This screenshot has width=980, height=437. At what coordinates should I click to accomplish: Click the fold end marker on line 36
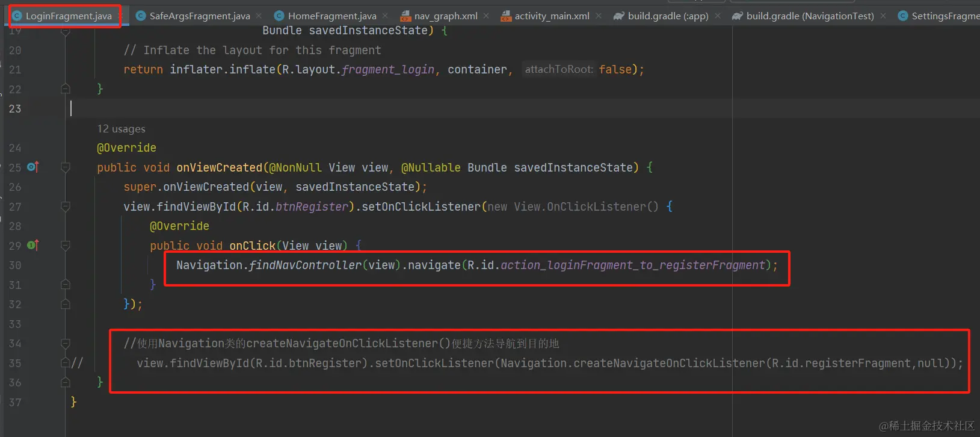pos(66,383)
